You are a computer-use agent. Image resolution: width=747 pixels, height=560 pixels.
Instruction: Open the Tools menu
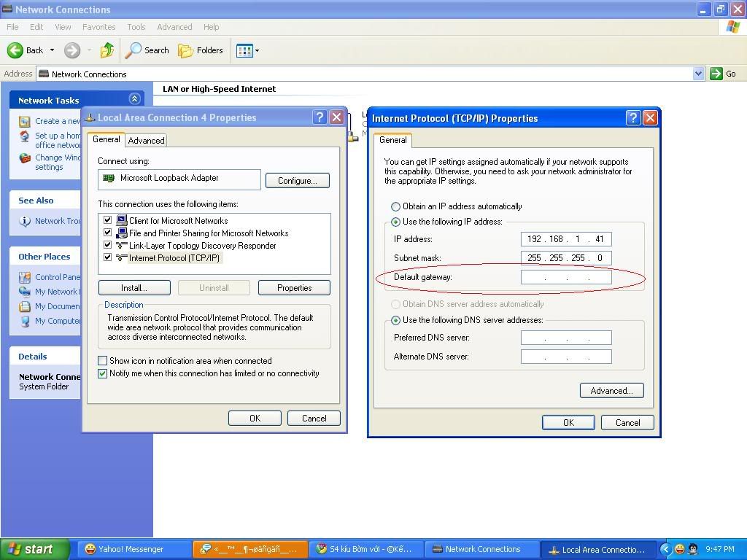pyautogui.click(x=136, y=27)
